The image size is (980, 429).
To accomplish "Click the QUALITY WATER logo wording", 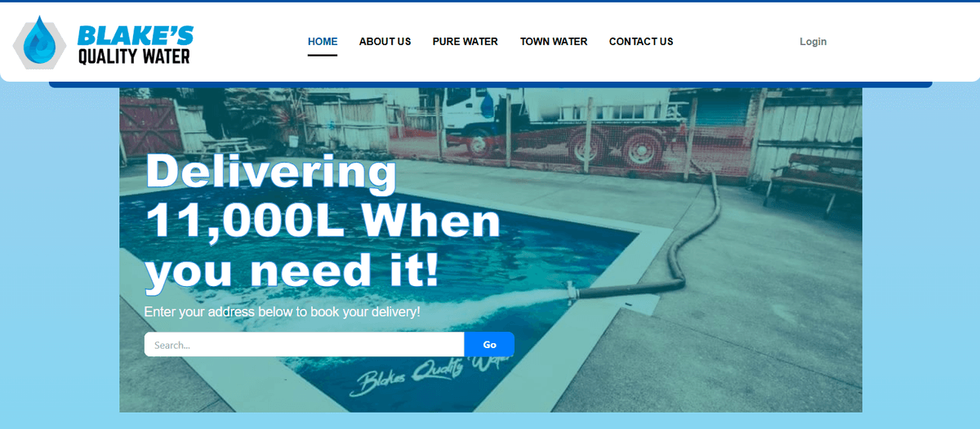I will [x=134, y=56].
